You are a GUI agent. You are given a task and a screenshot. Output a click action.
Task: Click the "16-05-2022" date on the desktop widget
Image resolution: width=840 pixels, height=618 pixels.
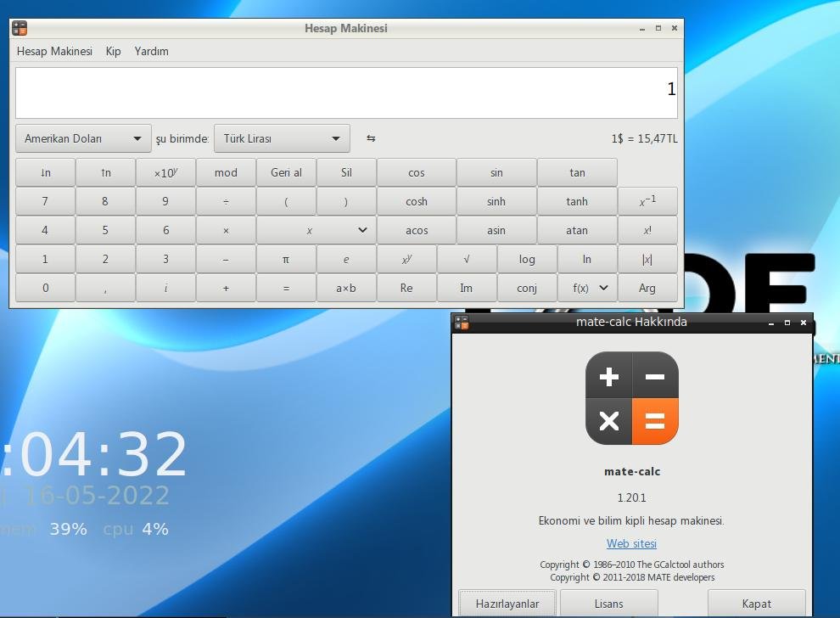click(98, 495)
